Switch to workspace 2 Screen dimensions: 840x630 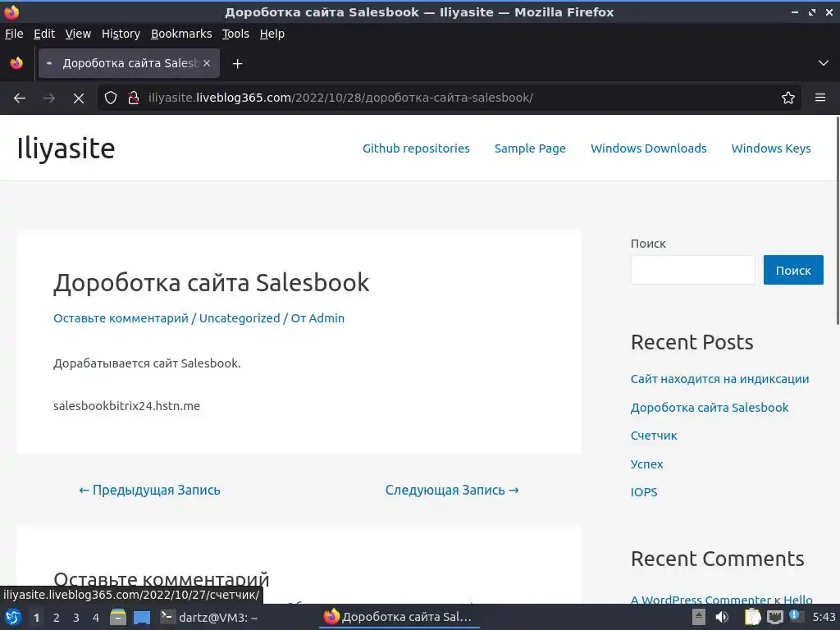pos(57,618)
